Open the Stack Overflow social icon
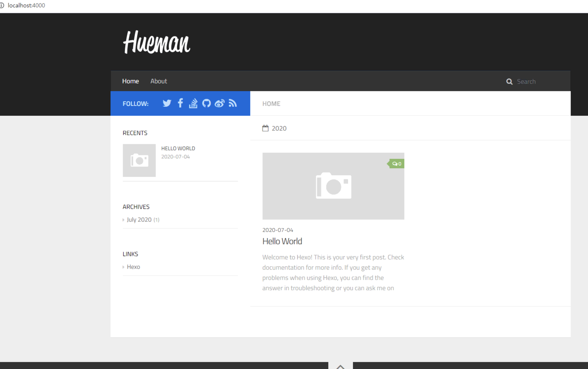 pos(193,103)
